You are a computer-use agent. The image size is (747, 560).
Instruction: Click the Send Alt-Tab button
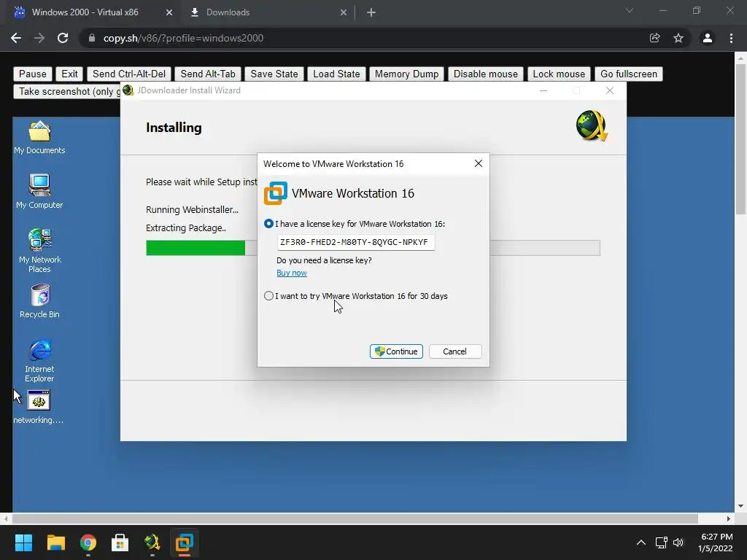tap(208, 74)
